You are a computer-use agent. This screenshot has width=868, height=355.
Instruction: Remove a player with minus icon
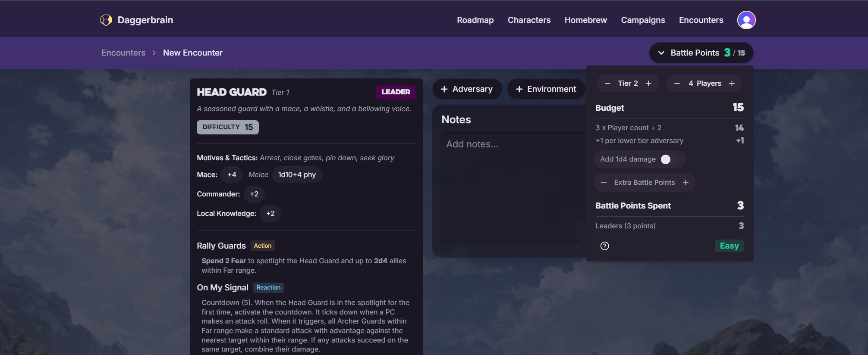[677, 84]
